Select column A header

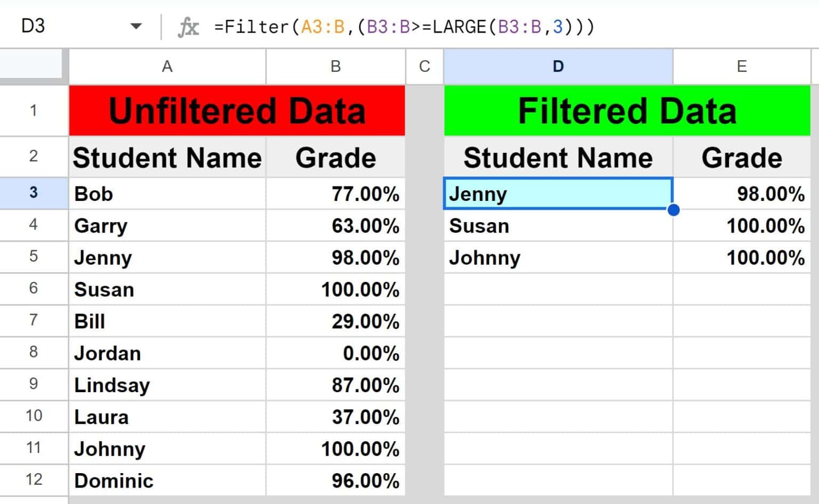(167, 67)
